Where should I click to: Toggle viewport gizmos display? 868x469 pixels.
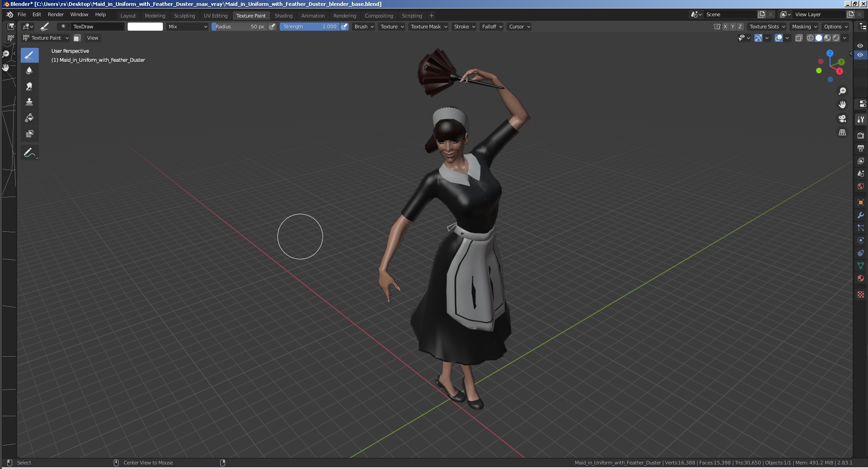[x=758, y=38]
